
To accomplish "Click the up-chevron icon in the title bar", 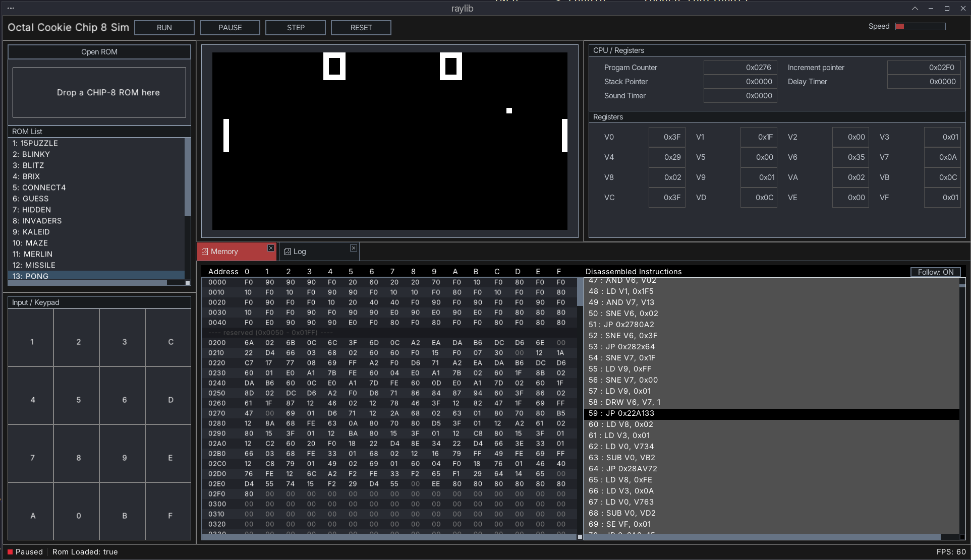I will [x=915, y=9].
